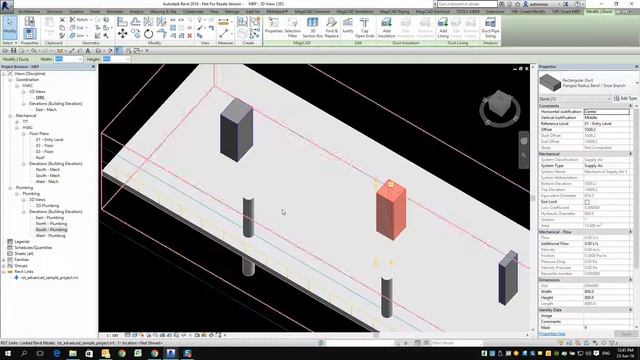Click the Delete red X icon
The image size is (640, 360).
(189, 36)
